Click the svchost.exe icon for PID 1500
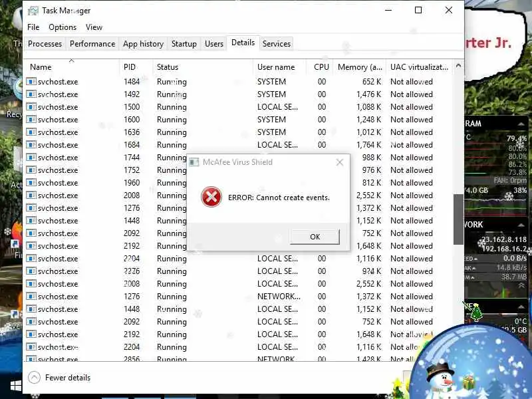Image resolution: width=532 pixels, height=399 pixels. pos(31,107)
